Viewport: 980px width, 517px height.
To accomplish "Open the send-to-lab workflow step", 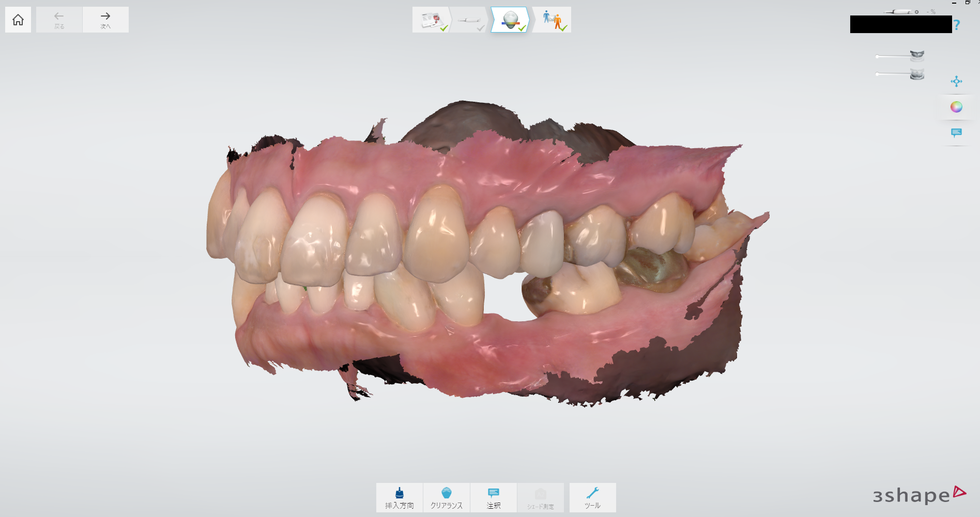I will click(x=553, y=20).
